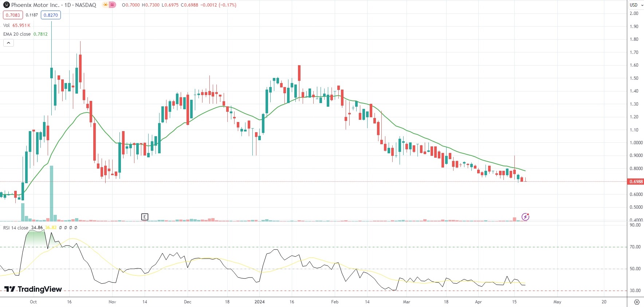This screenshot has height=307, width=644.
Task: Click the purple lightning bolt event icon
Action: [x=525, y=217]
